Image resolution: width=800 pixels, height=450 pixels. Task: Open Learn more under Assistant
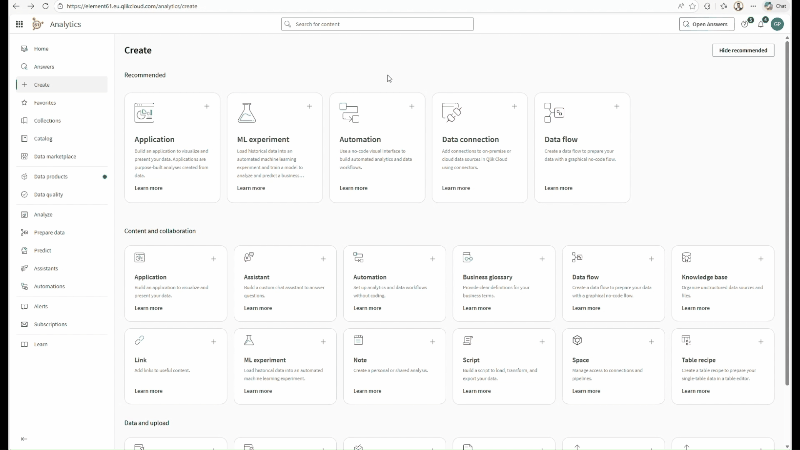click(258, 308)
